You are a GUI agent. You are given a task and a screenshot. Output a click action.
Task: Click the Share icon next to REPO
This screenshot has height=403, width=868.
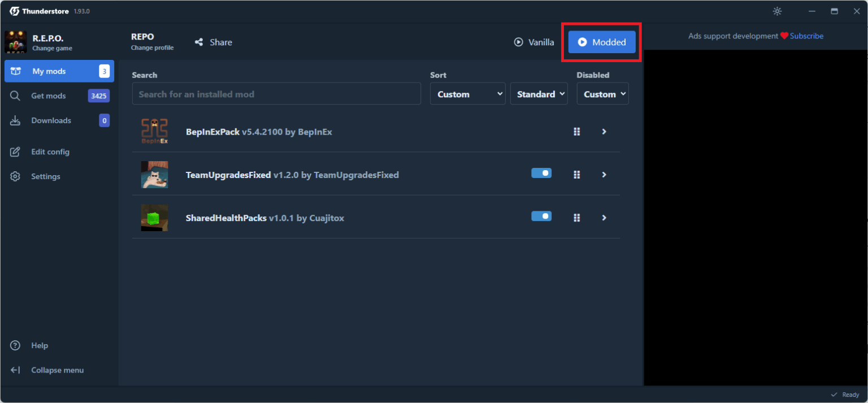point(199,42)
